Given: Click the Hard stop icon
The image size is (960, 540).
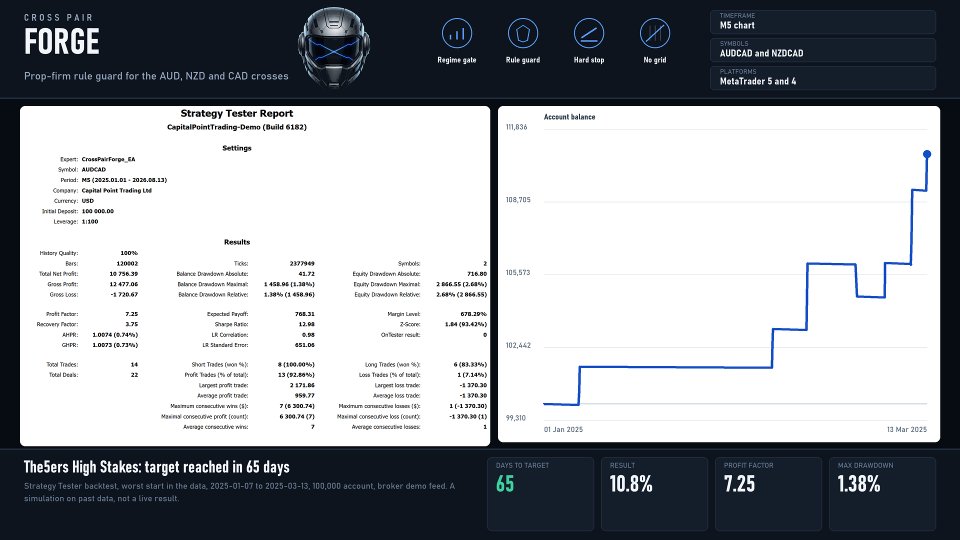Looking at the screenshot, I should (x=589, y=33).
